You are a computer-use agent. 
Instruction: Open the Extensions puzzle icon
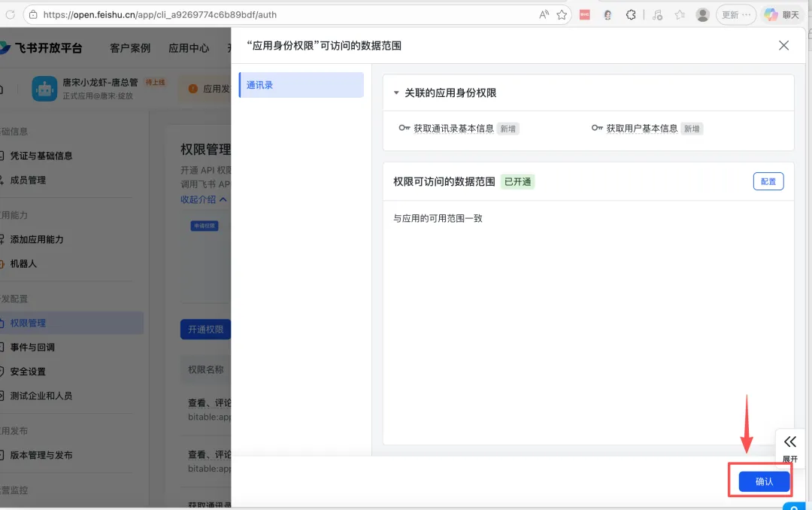tap(631, 14)
